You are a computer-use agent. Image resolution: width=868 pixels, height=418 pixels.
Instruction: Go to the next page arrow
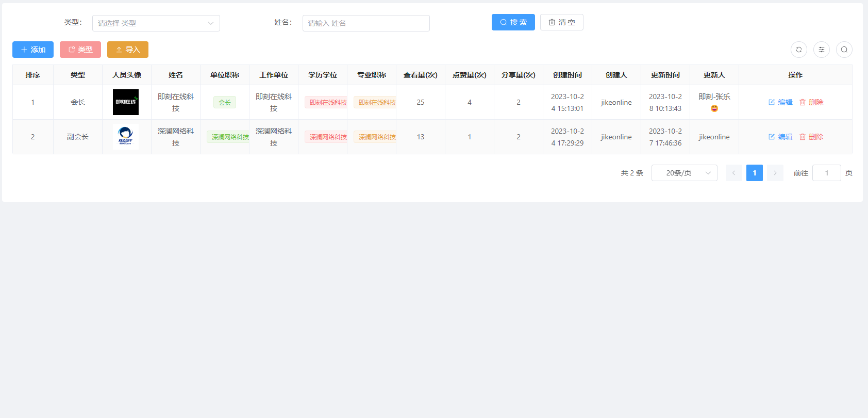[x=775, y=173]
